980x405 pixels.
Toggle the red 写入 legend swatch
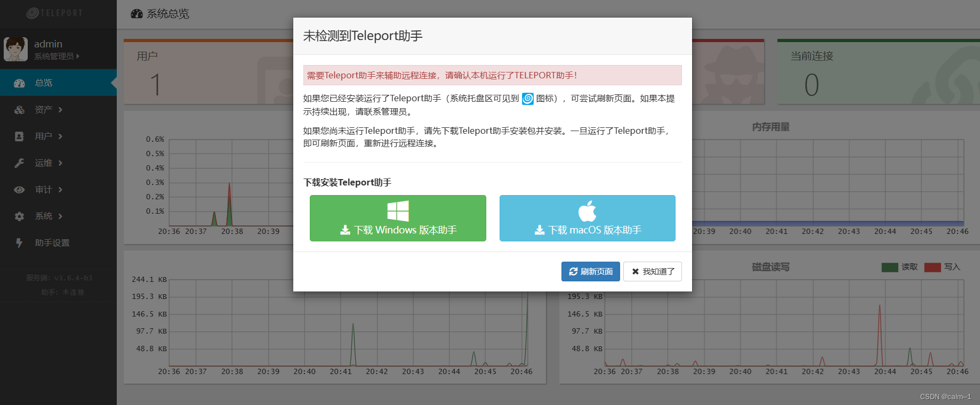[x=933, y=268]
